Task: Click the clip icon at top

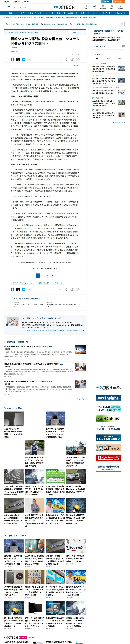Action: [78, 59]
